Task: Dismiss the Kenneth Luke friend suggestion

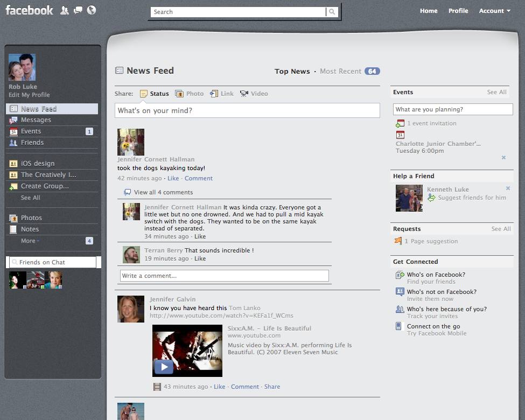Action: (508, 189)
